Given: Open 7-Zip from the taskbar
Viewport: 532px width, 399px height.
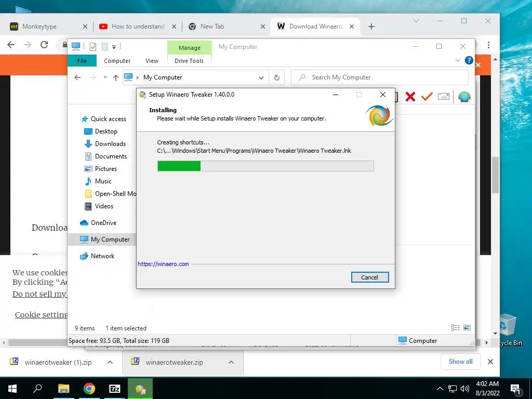Looking at the screenshot, I should point(115,389).
